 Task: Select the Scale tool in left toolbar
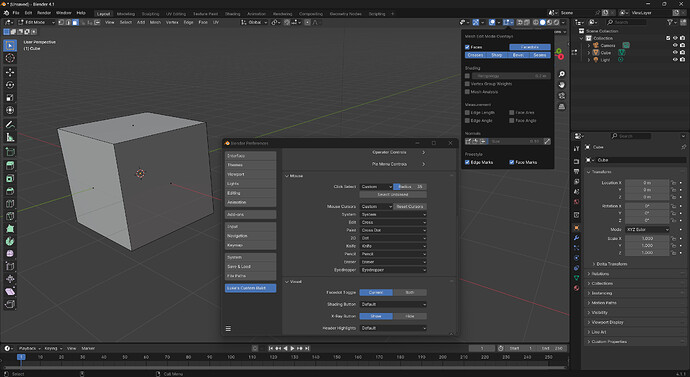pyautogui.click(x=10, y=98)
